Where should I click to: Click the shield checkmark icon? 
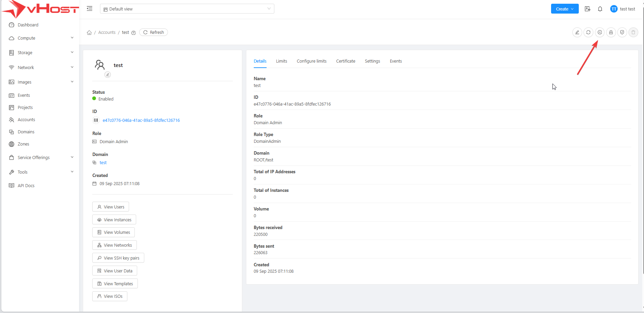622,32
